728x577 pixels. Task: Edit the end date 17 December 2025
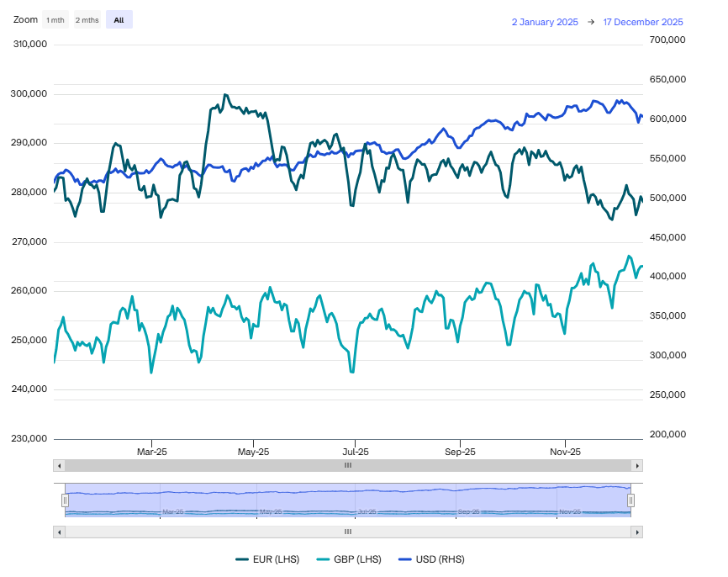click(643, 23)
